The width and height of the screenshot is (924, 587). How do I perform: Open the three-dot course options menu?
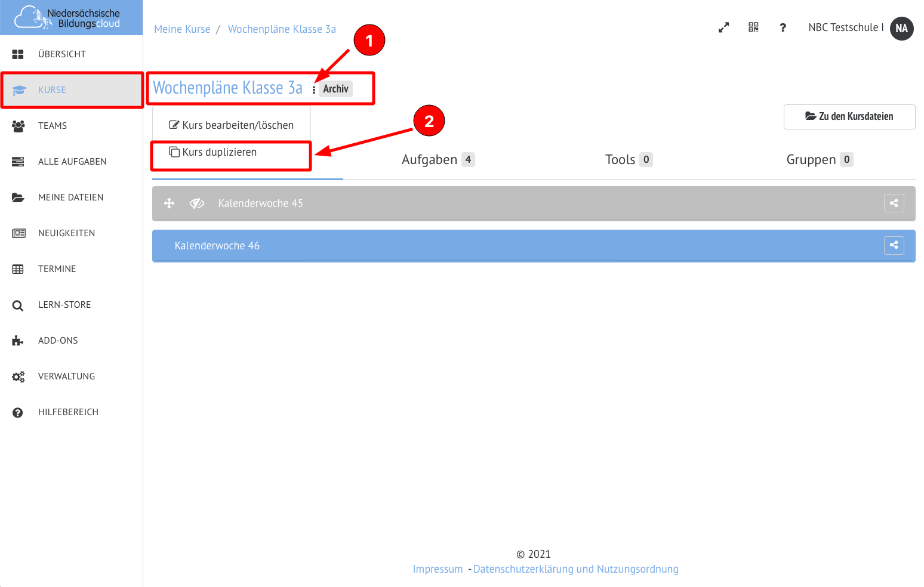(314, 89)
